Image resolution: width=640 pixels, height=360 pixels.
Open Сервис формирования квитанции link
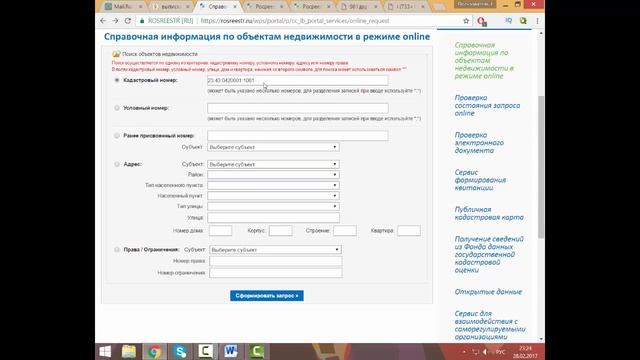480,180
